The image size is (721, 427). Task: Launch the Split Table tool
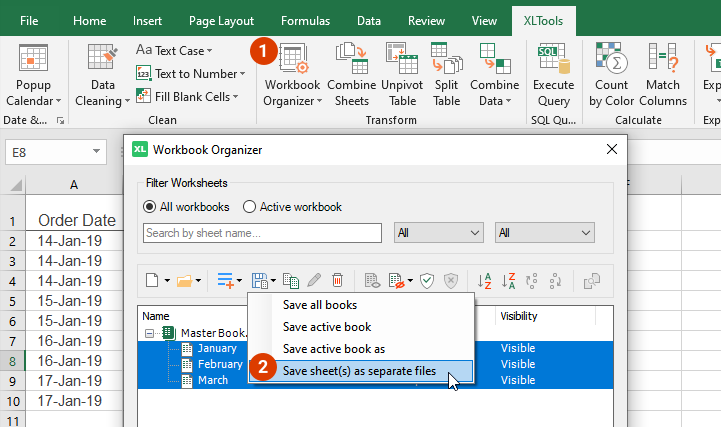coord(446,75)
